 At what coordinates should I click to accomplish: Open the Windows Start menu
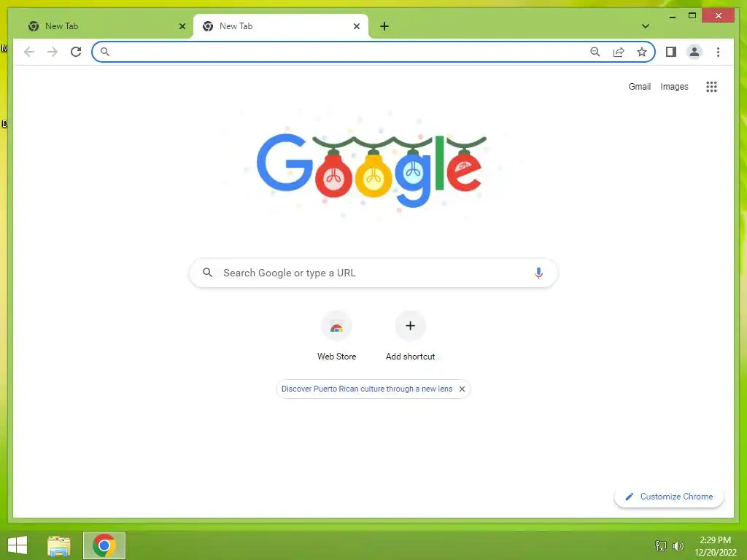tap(18, 545)
